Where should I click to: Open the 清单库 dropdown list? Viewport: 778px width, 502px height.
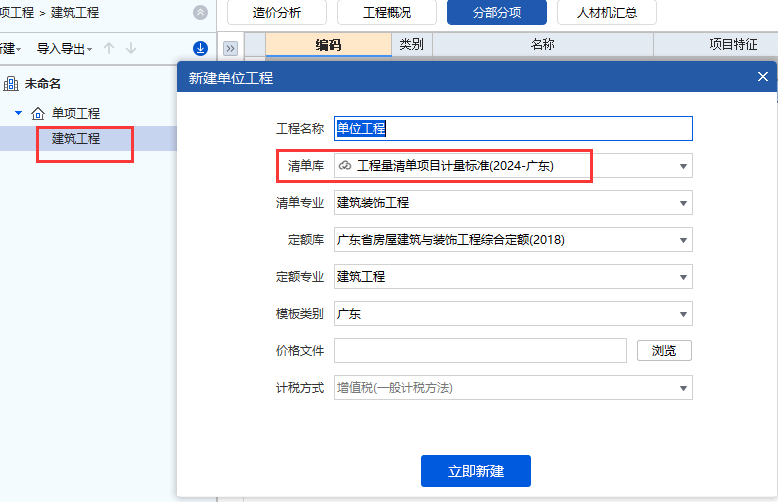click(683, 166)
